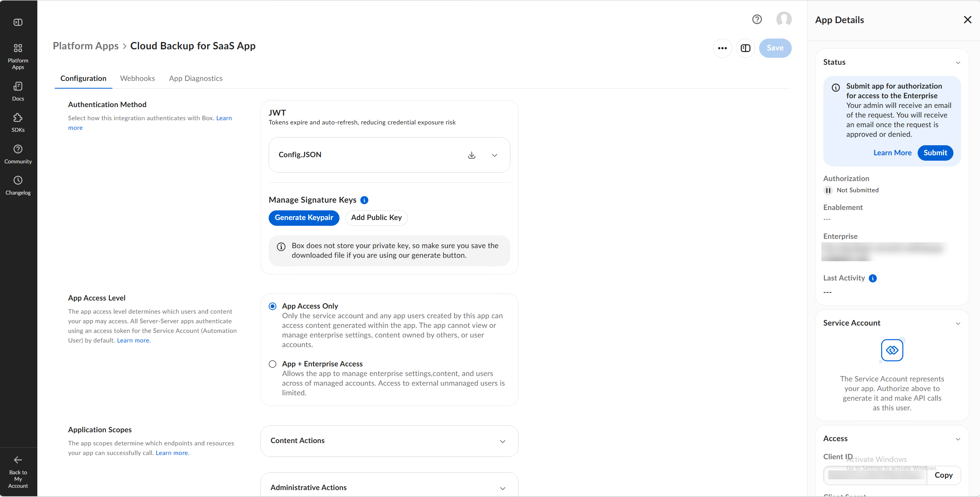Screen dimensions: 980x497
Task: Click the Status notice info icon
Action: tap(836, 87)
